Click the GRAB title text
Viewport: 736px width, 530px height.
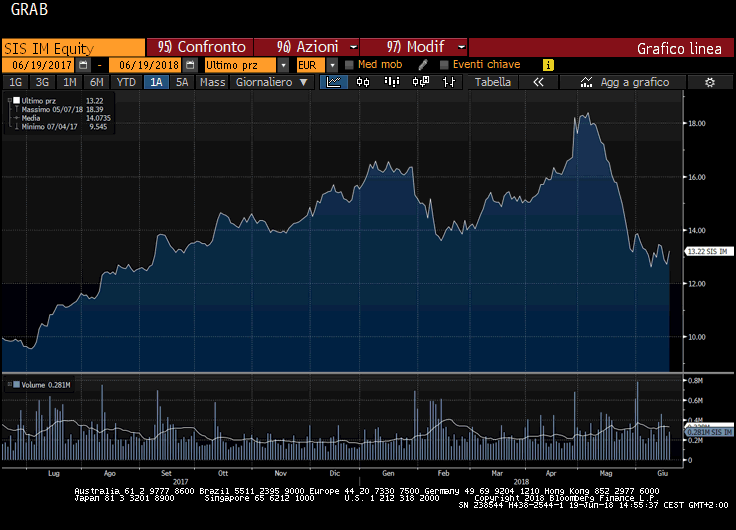click(x=29, y=9)
